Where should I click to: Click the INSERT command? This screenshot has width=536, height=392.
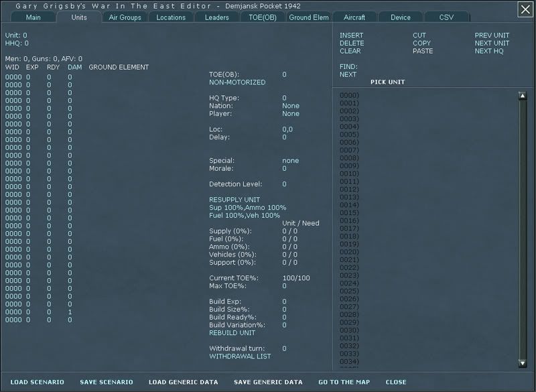(x=351, y=35)
